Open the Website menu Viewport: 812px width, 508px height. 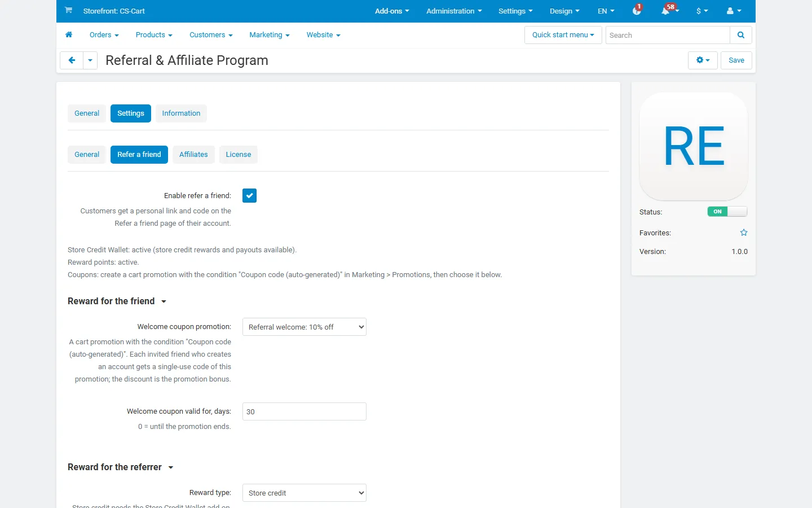[324, 35]
